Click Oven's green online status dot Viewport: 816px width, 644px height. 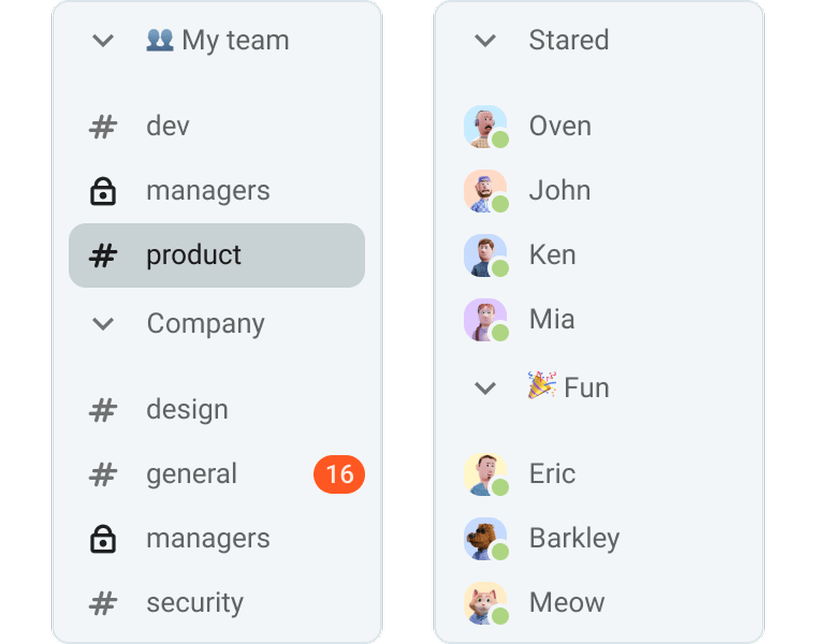500,140
